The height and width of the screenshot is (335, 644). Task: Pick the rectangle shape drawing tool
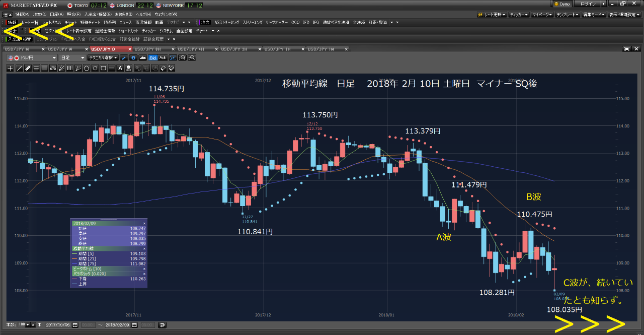click(x=103, y=68)
